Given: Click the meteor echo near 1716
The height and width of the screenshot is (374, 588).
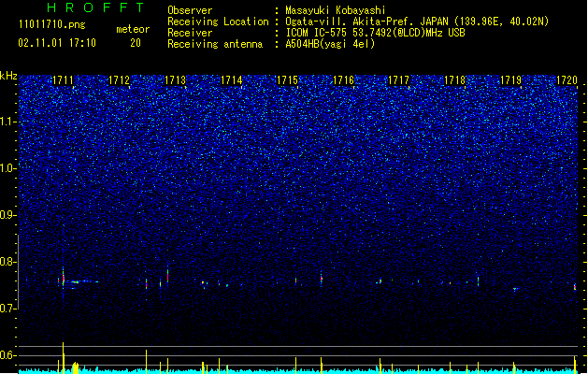Looking at the screenshot, I should [322, 279].
